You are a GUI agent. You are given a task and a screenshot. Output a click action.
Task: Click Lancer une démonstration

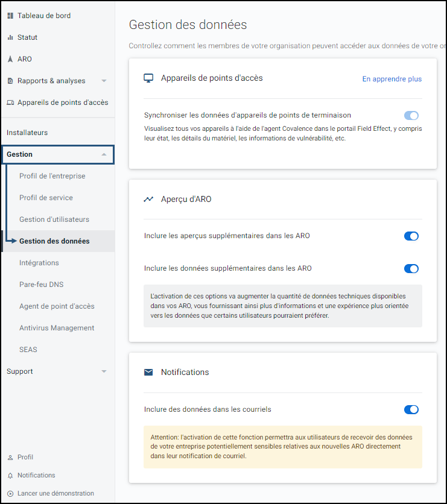[55, 493]
